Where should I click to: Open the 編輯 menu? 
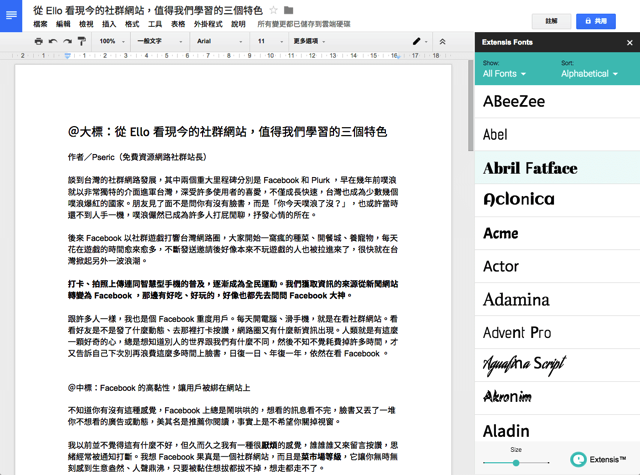pos(63,24)
